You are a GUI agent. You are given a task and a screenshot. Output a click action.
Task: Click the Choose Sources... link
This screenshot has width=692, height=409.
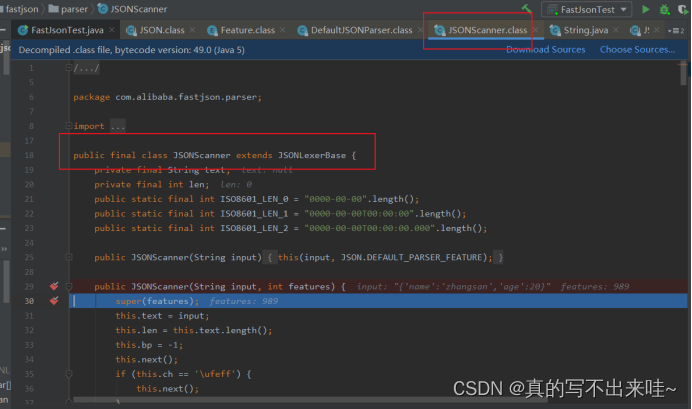(637, 50)
